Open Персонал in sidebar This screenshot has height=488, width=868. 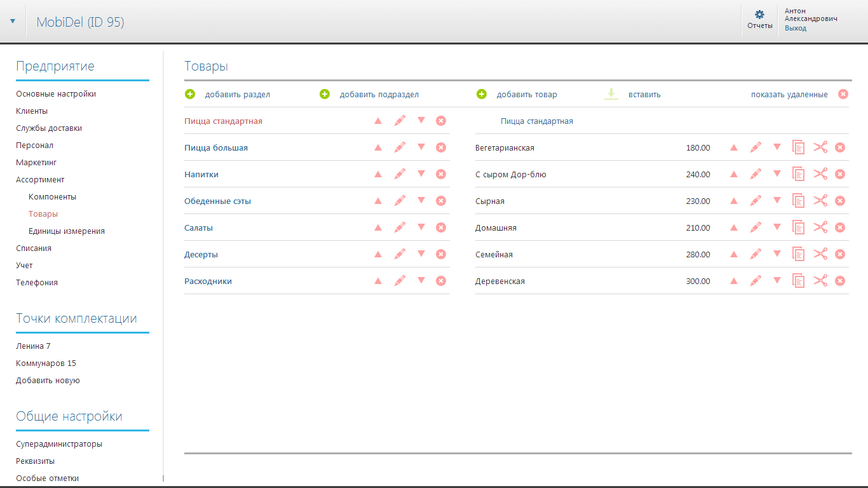tap(34, 146)
